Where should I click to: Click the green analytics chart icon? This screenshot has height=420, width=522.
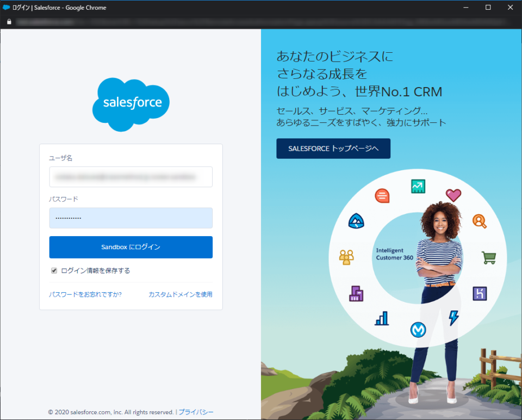click(418, 186)
